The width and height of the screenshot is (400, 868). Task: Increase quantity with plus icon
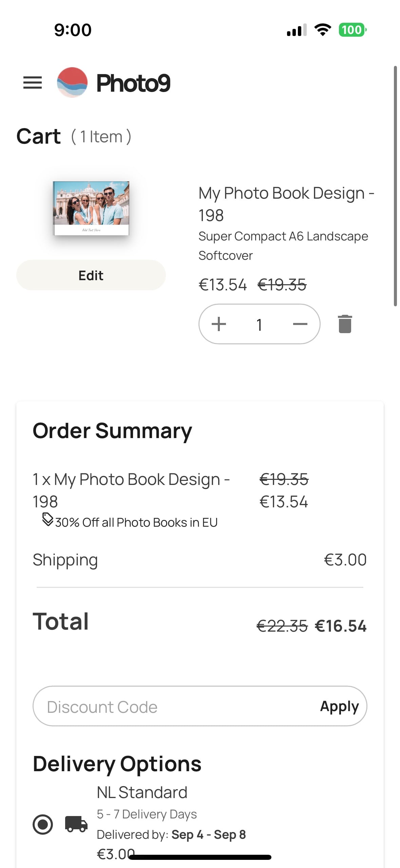point(219,324)
